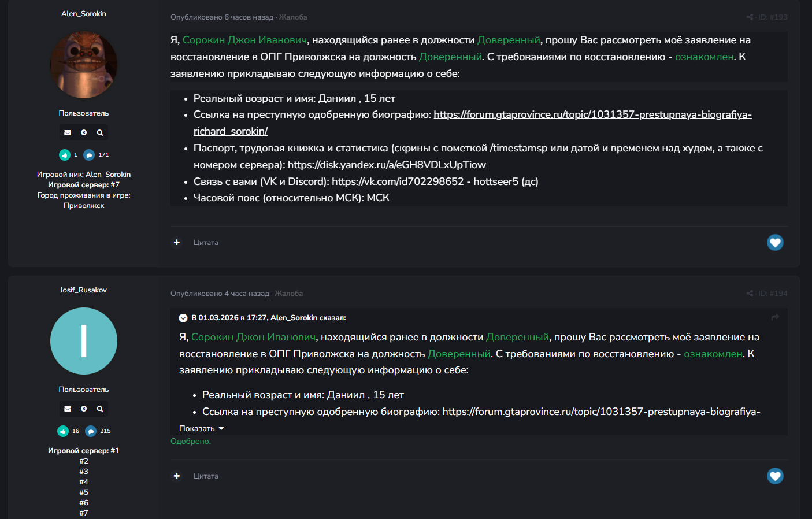Like post #193 with the heart button
The image size is (812, 519).
point(775,243)
